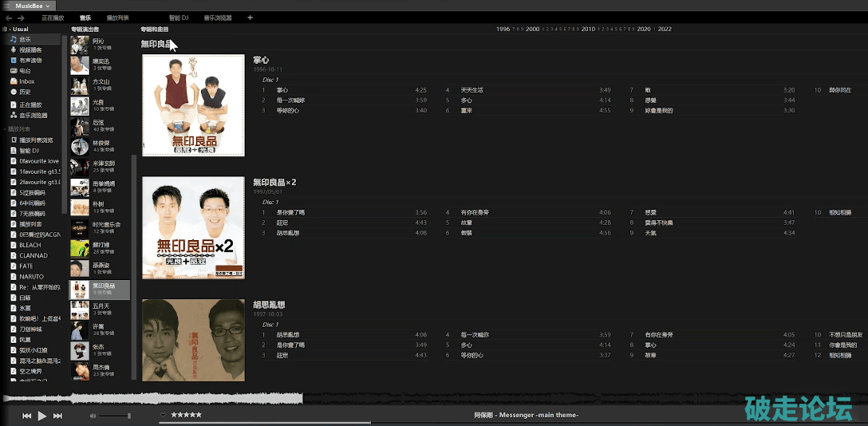Open a new tab with plus icon
The height and width of the screenshot is (426, 868).
[250, 17]
